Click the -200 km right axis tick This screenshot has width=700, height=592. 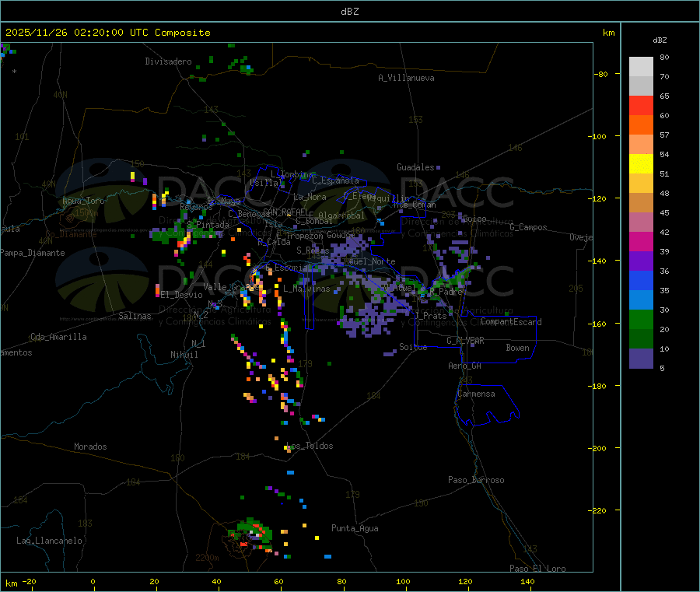click(597, 448)
